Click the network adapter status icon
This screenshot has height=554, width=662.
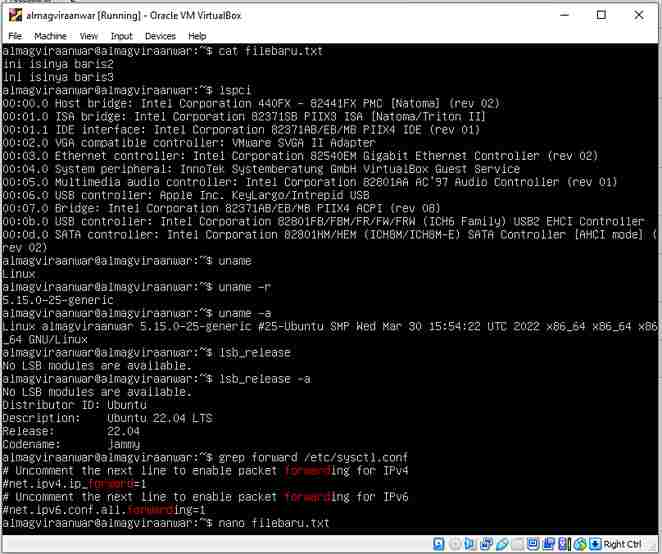(x=486, y=544)
